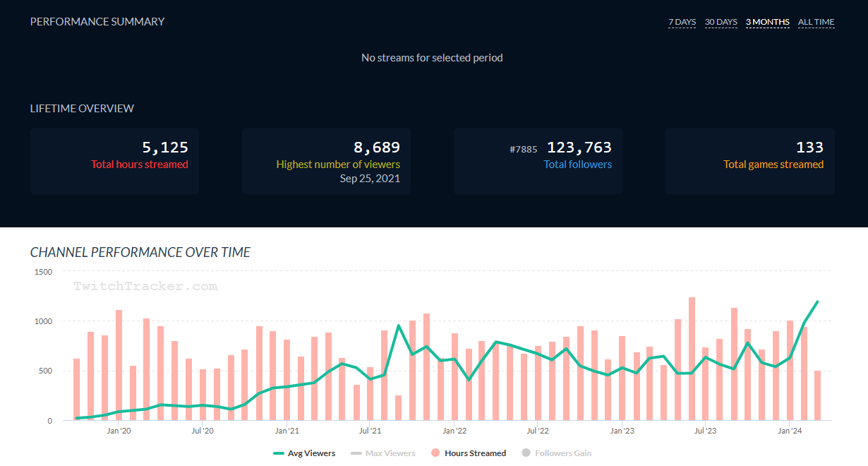Viewport: 868px width, 466px height.
Task: Click the Jul '22 axis label
Action: [x=538, y=431]
